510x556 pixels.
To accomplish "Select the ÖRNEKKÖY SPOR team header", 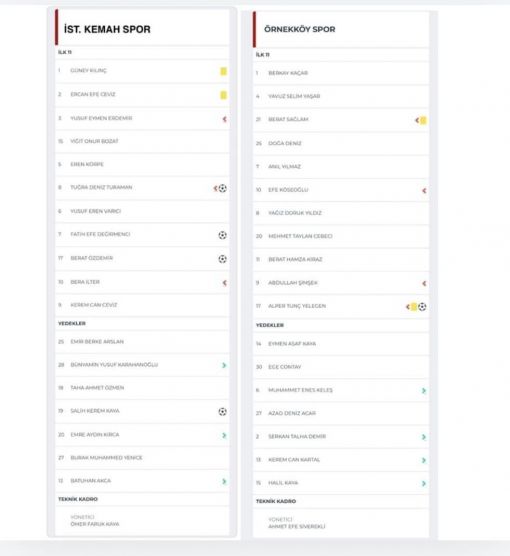I will [300, 29].
